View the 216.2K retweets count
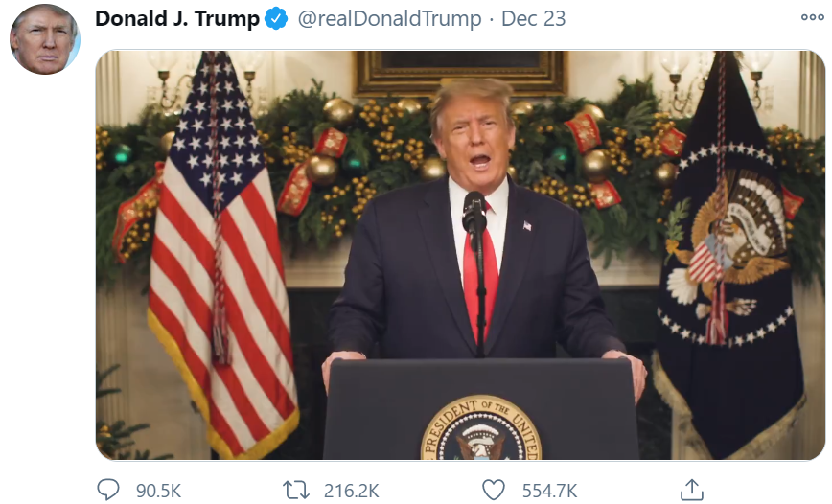832x504 pixels. (351, 491)
